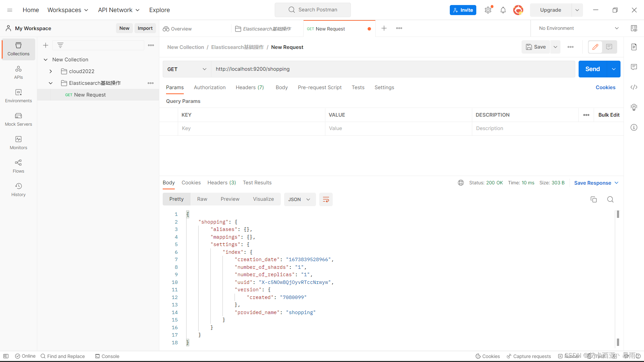Image resolution: width=644 pixels, height=362 pixels.
Task: Open the Cookies link
Action: coord(605,87)
